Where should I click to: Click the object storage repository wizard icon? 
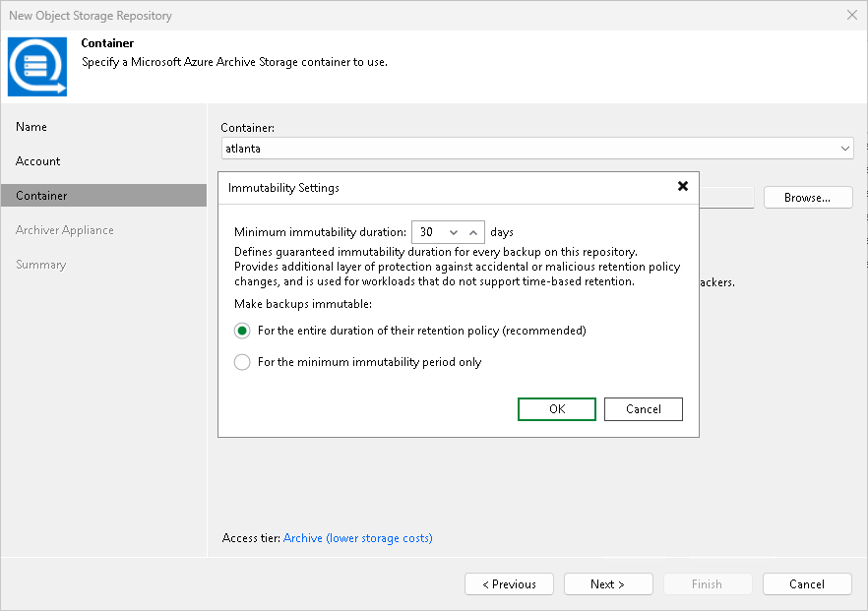point(37,67)
